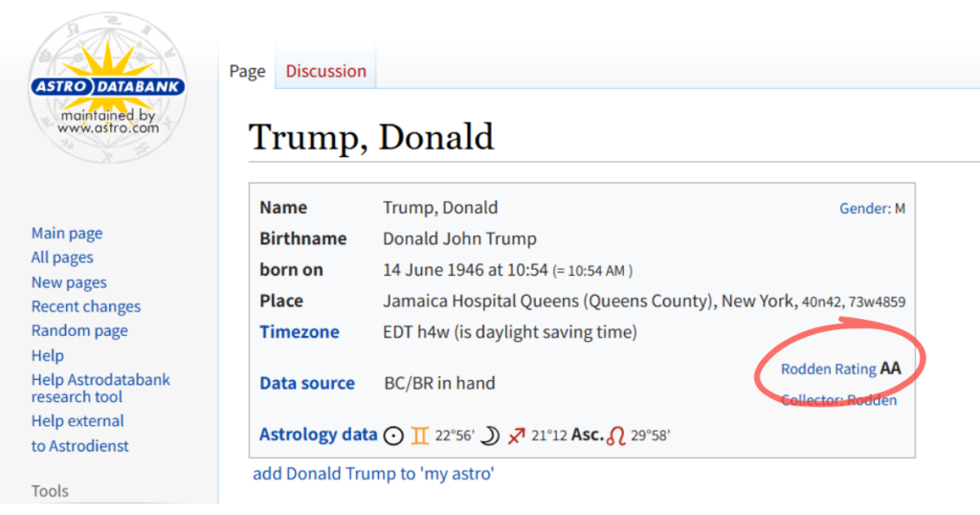Click the Rodden Rating link
Screen dimensions: 980x515
[828, 369]
